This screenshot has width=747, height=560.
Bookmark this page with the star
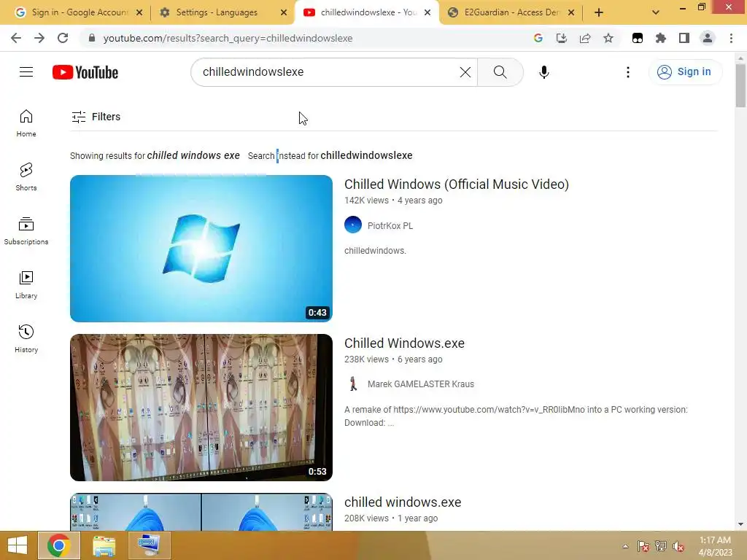tap(608, 38)
